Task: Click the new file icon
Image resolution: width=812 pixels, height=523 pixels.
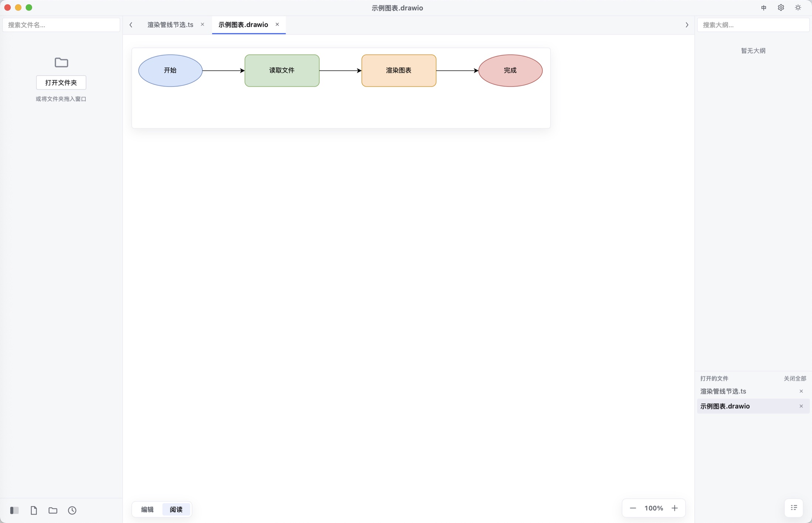Action: (34, 510)
